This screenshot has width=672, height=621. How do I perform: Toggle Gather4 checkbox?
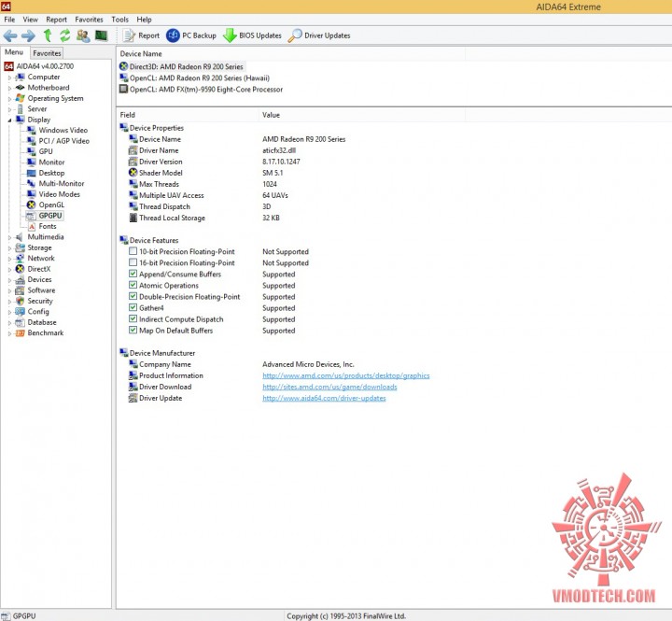click(x=133, y=307)
